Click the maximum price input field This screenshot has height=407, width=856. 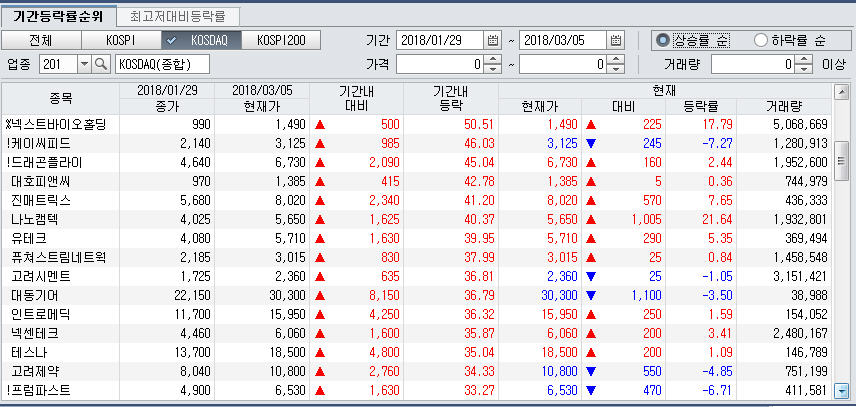click(563, 64)
